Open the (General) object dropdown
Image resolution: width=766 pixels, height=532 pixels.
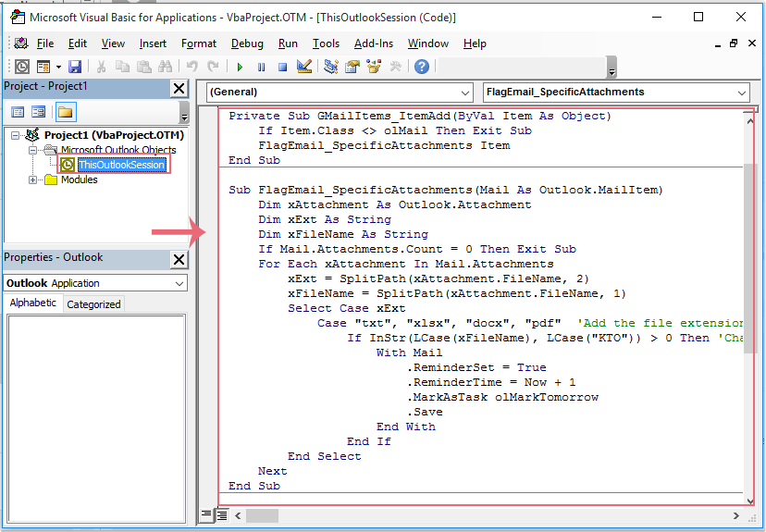coord(465,93)
